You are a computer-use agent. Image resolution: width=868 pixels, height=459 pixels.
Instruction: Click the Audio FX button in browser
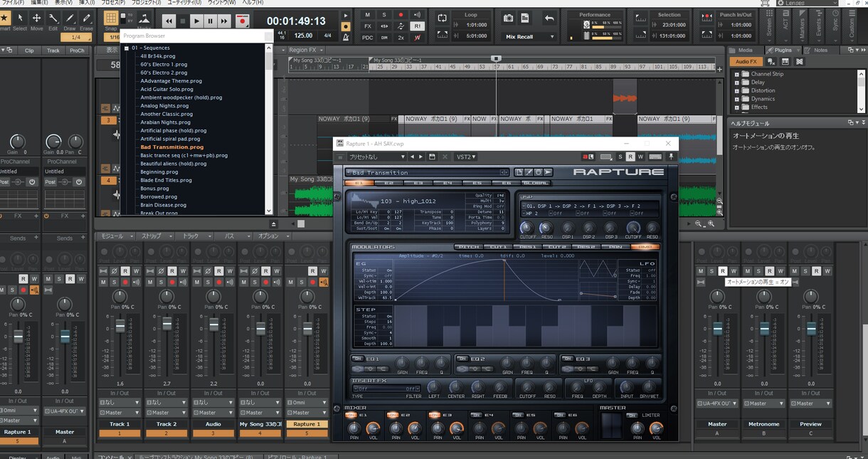746,62
